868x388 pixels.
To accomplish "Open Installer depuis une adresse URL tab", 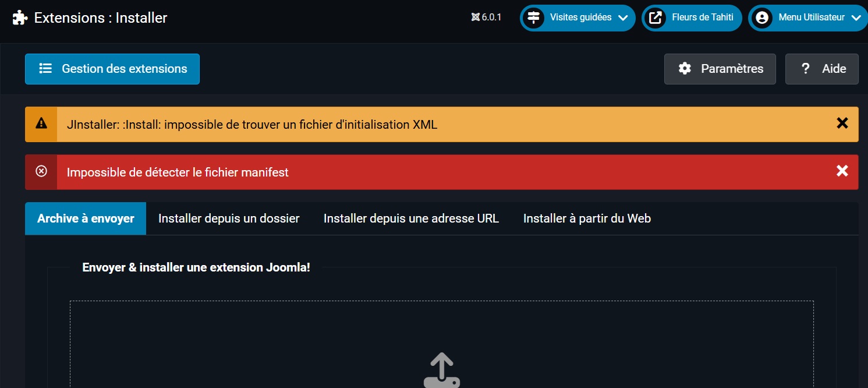I will pyautogui.click(x=411, y=218).
